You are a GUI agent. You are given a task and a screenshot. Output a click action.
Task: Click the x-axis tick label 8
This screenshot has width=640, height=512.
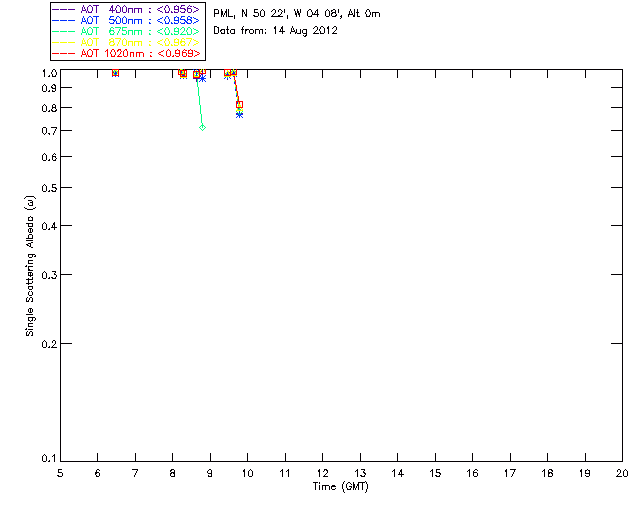[x=173, y=473]
